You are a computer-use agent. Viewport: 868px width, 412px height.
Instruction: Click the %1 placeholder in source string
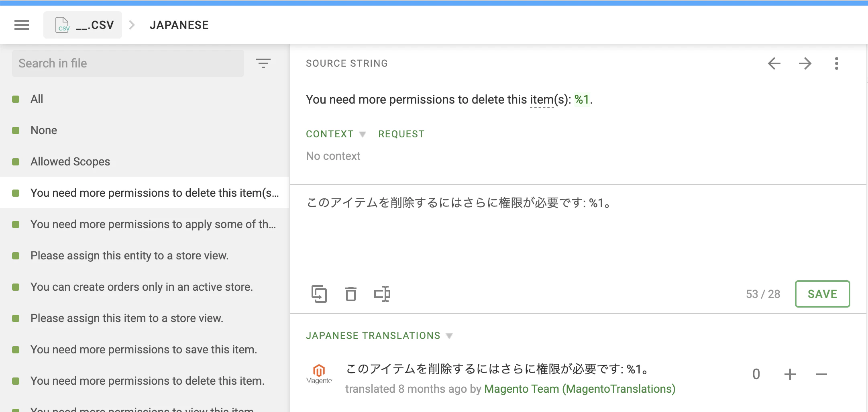click(582, 99)
